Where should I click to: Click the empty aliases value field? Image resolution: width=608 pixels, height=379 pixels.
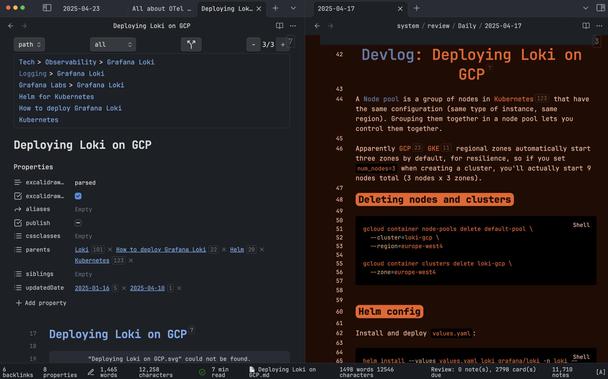(83, 209)
